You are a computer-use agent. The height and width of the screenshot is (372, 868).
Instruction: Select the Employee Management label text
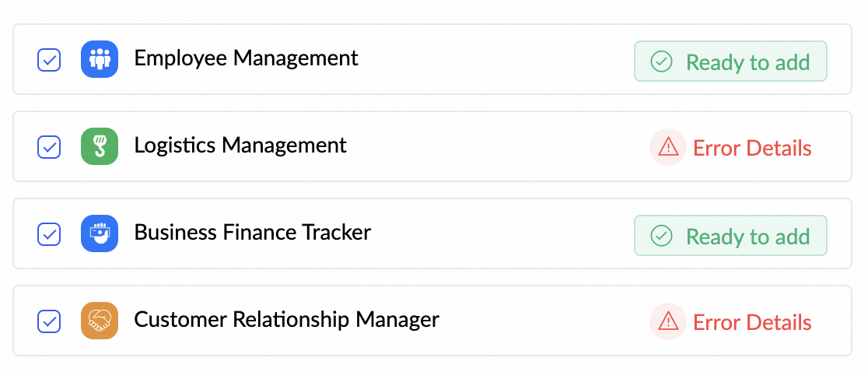pos(246,58)
